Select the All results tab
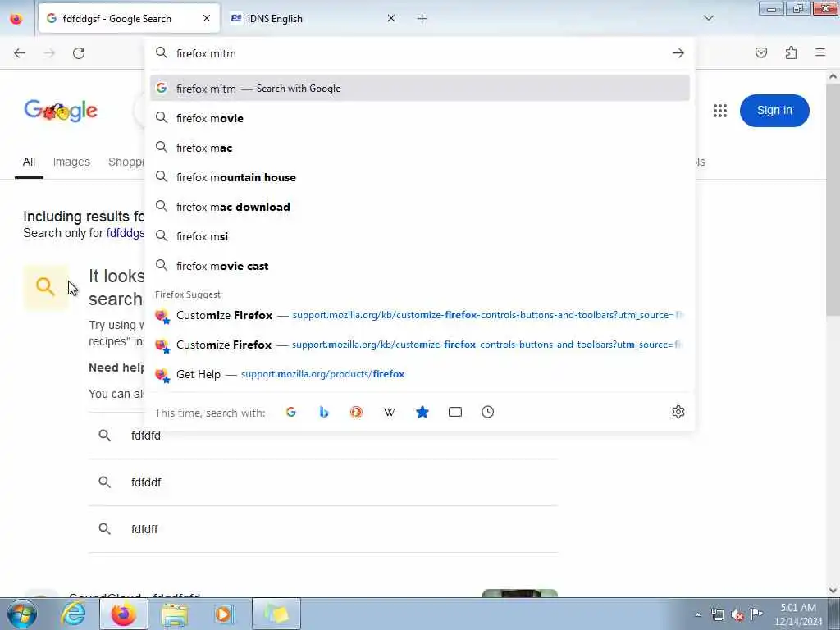840x630 pixels. coord(29,162)
